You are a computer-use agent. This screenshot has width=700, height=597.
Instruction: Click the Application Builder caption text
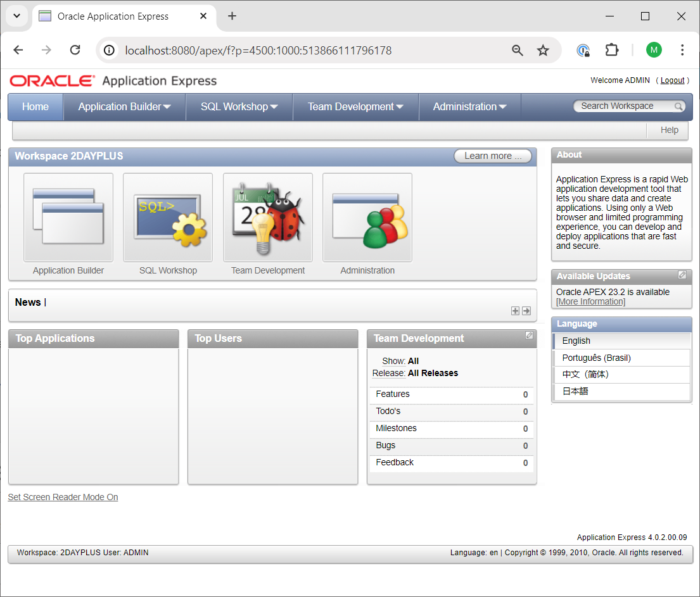68,270
